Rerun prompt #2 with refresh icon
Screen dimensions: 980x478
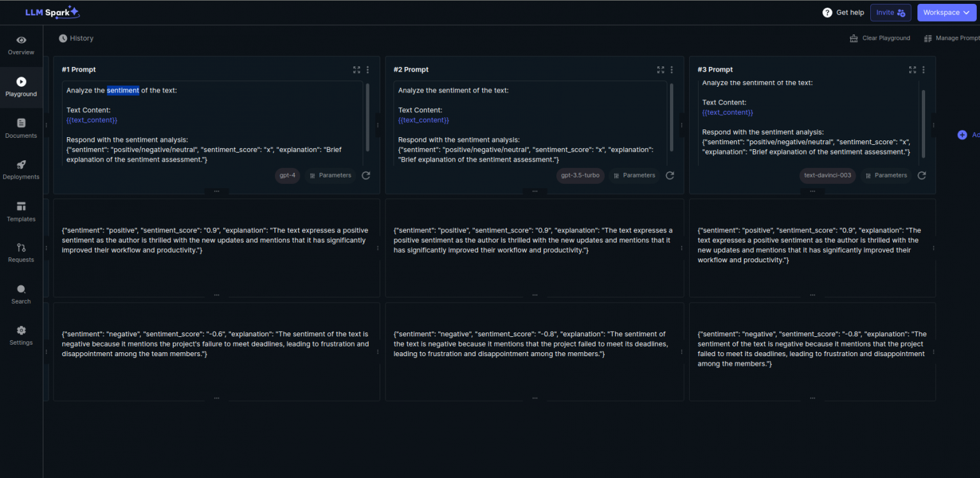(670, 176)
